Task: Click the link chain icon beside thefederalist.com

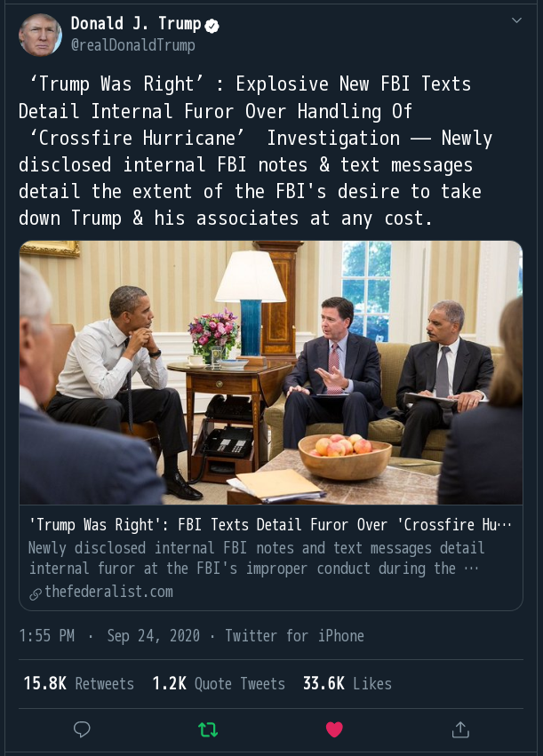Action: (x=36, y=593)
